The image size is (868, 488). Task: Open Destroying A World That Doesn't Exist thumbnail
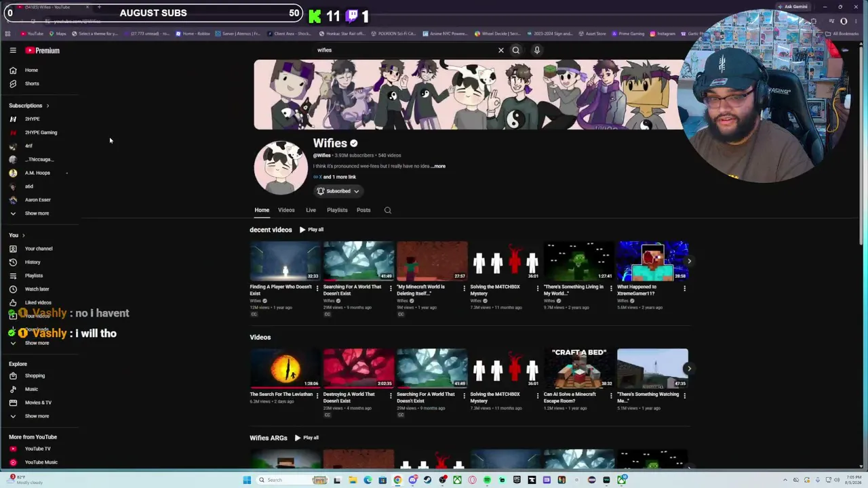(x=359, y=369)
